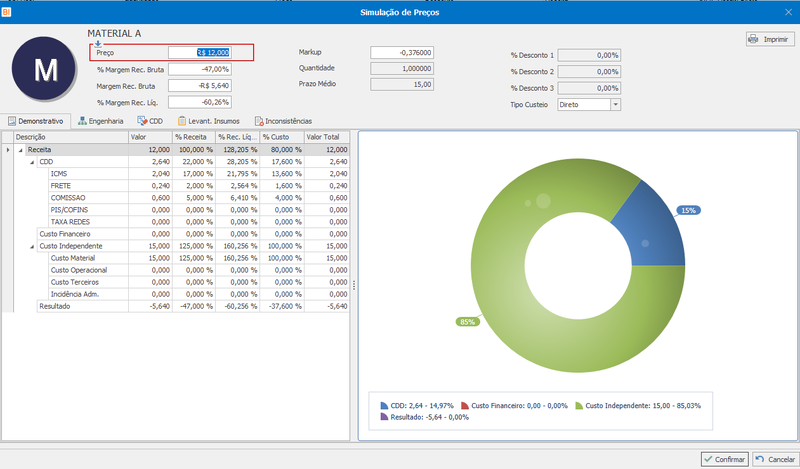Open the Inconsistências tab
The height and width of the screenshot is (469, 800).
[x=283, y=121]
